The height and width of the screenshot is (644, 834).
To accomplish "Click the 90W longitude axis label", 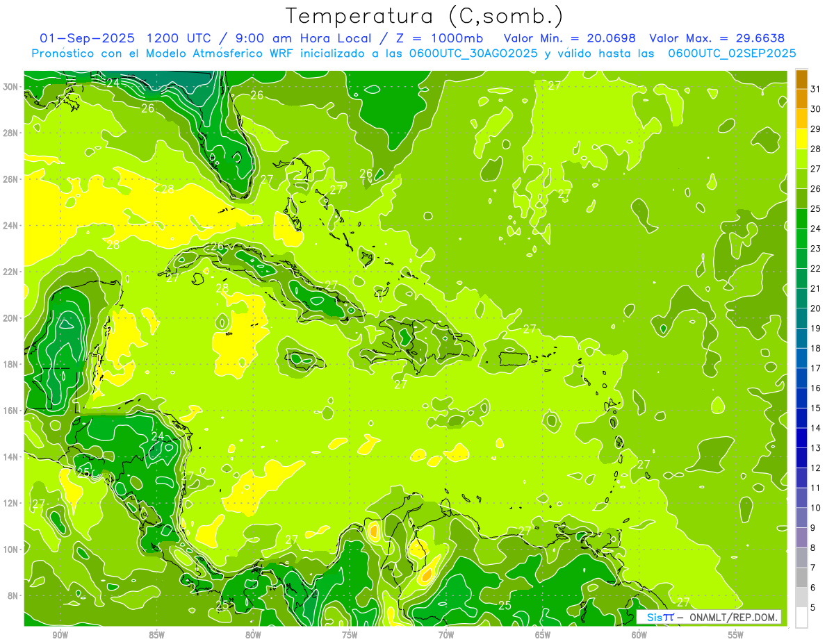I will 60,635.
